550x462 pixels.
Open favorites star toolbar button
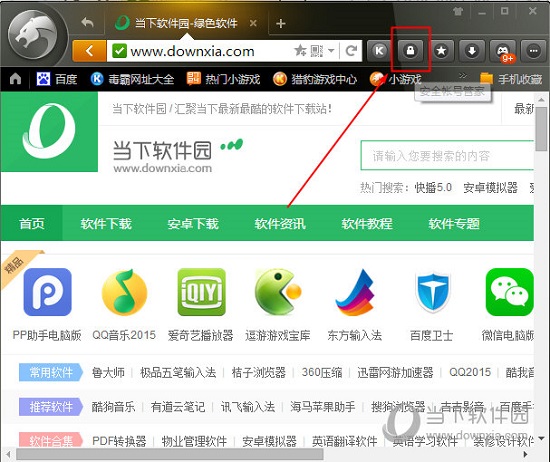click(441, 51)
